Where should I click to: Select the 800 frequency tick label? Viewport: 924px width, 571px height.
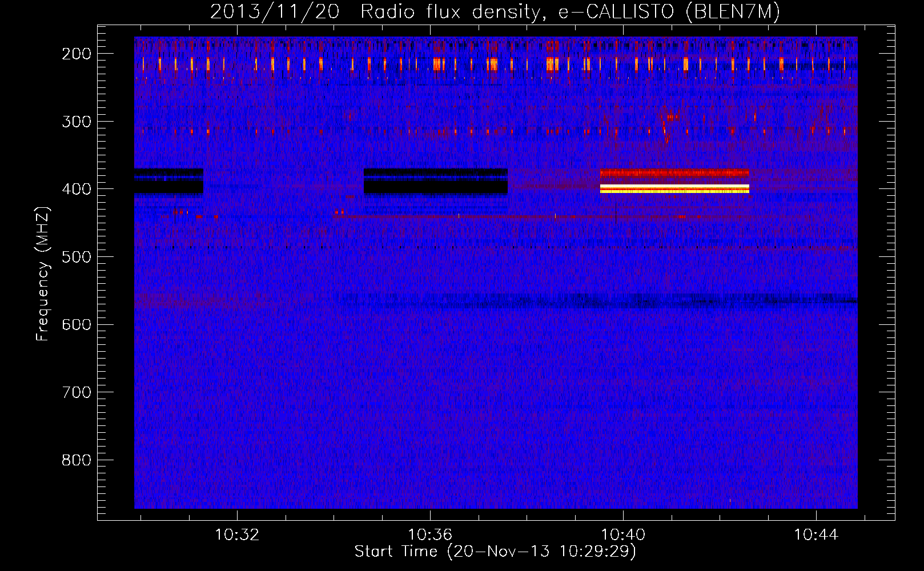pos(76,460)
